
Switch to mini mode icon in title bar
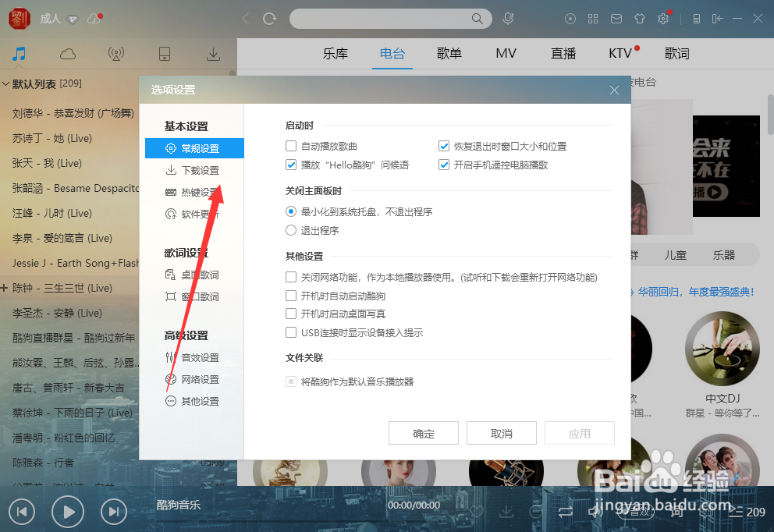717,19
